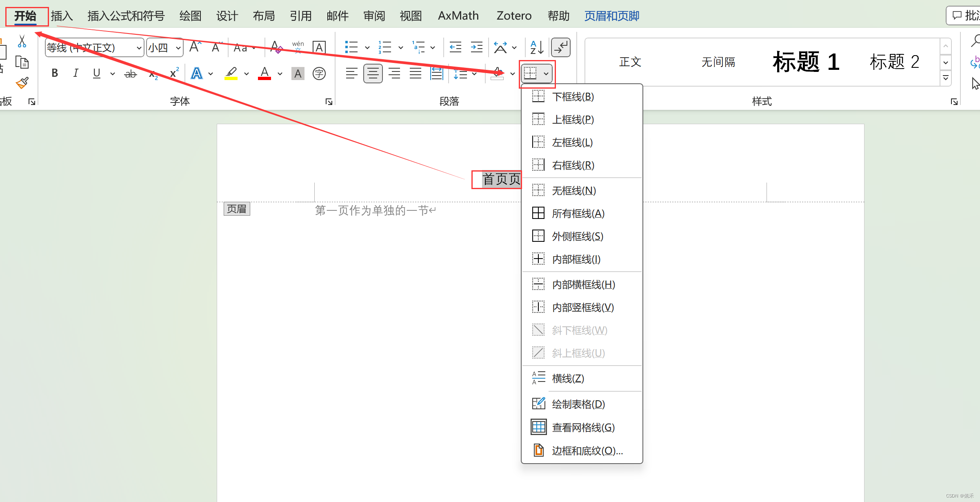This screenshot has height=502, width=980.
Task: Click the header text 第一页作为单独的一节
Action: pos(372,210)
